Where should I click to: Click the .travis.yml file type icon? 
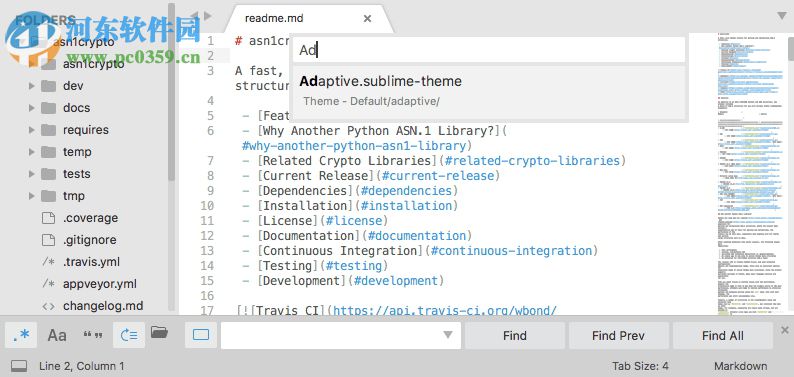[x=48, y=262]
